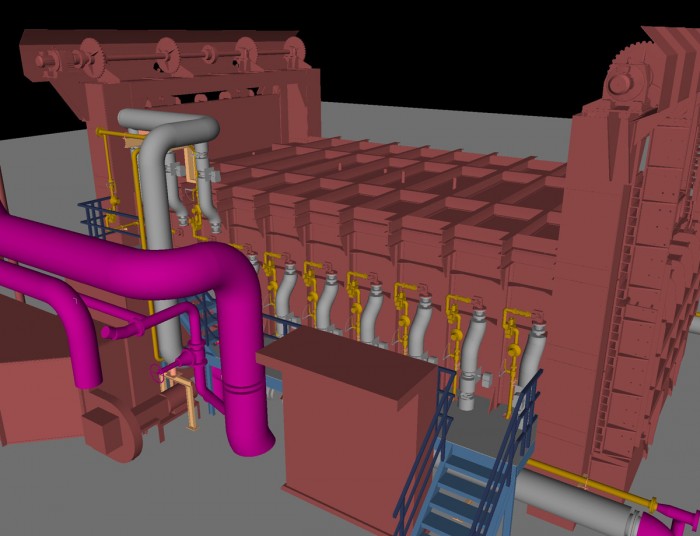Image resolution: width=700 pixels, height=536 pixels.
Task: Select the brown blower fan housing
Action: pyautogui.click(x=112, y=424)
